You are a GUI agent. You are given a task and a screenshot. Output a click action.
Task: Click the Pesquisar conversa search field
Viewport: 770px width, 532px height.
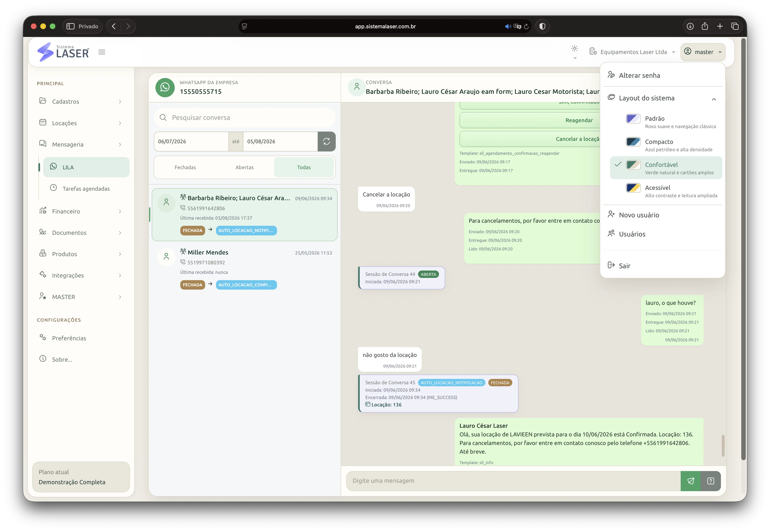click(x=244, y=118)
